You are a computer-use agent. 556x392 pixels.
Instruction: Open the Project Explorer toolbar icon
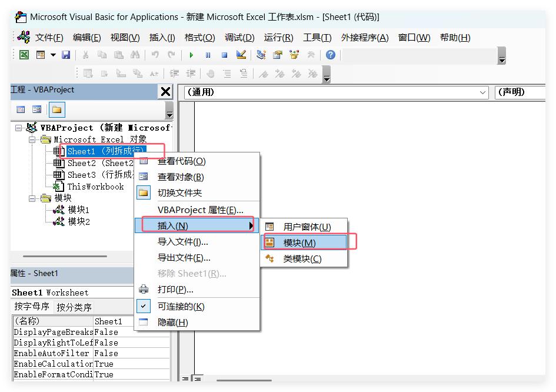click(261, 55)
